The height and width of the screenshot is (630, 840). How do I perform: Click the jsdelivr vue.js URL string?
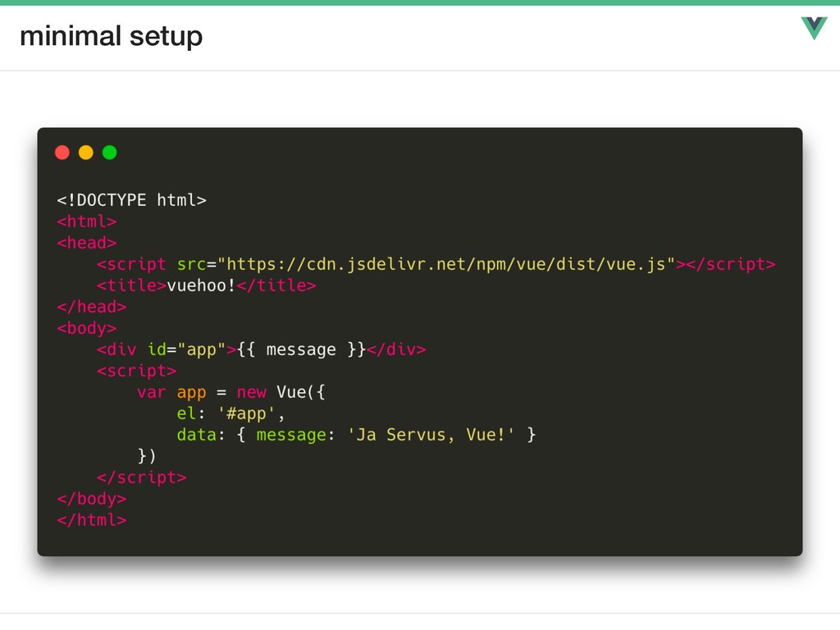click(445, 264)
